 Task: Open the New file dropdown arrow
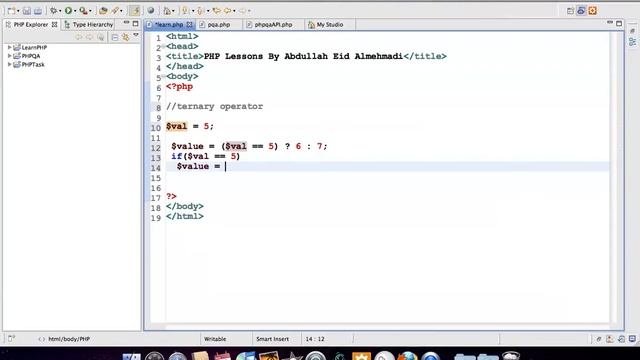pyautogui.click(x=18, y=11)
